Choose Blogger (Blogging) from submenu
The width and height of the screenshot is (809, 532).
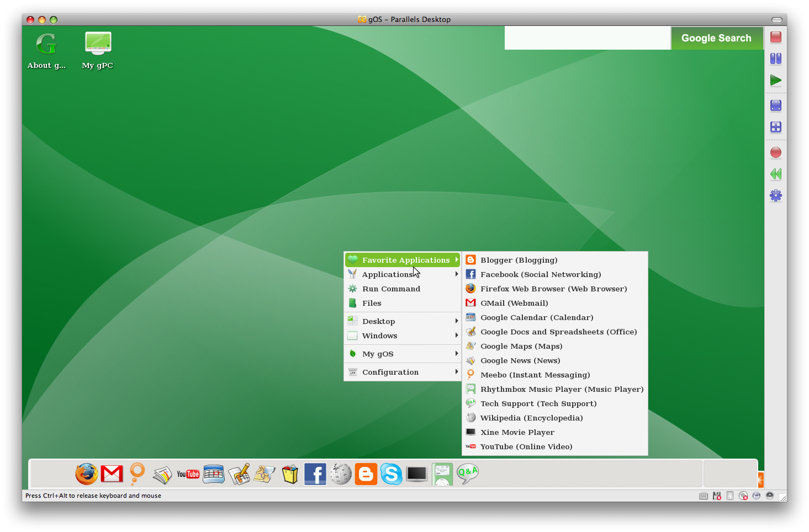pyautogui.click(x=554, y=260)
